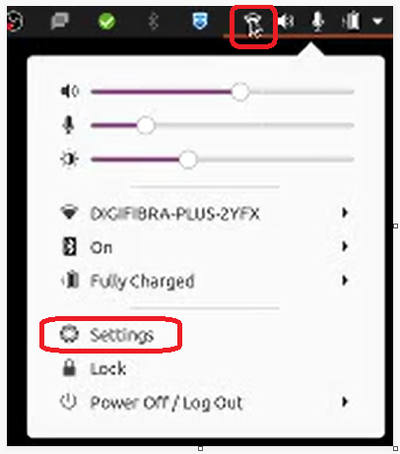Viewport: 400px width, 454px height.
Task: Expand the DIGIFIBRA-PLUS-2YFX Wi-Fi submenu
Action: coord(345,213)
